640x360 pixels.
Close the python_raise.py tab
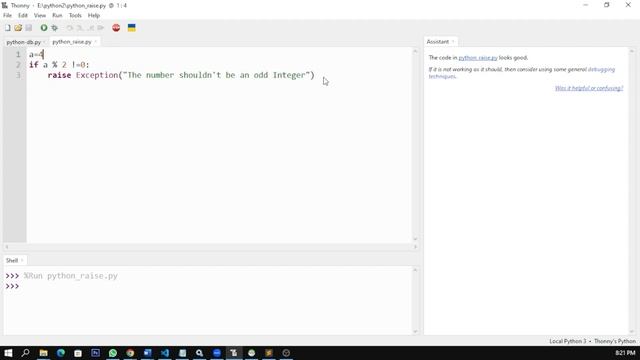pyautogui.click(x=96, y=42)
